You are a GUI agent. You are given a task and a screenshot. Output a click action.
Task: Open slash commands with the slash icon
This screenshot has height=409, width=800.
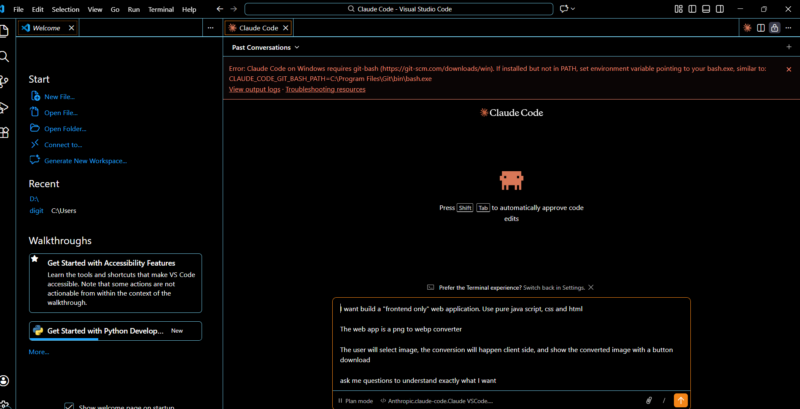point(664,400)
